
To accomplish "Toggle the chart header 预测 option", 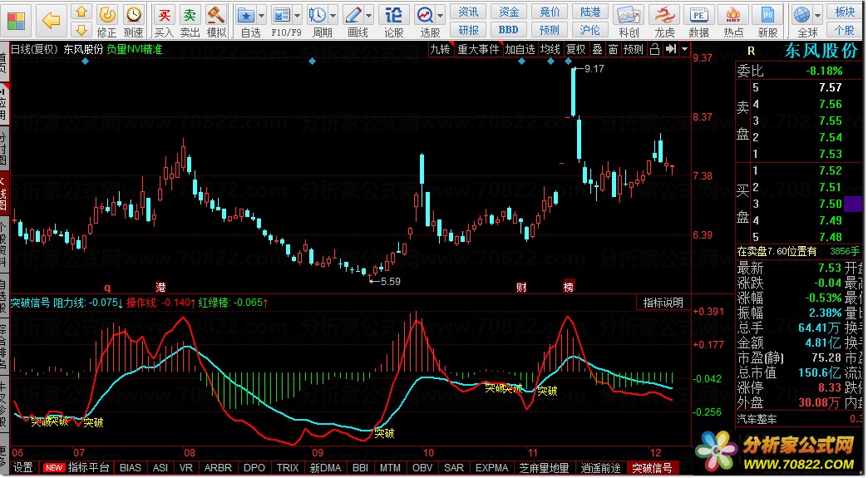I will [x=634, y=49].
